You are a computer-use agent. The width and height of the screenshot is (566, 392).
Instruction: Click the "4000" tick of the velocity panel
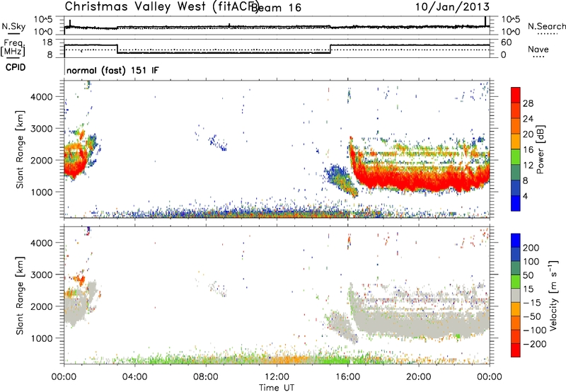pyautogui.click(x=42, y=243)
